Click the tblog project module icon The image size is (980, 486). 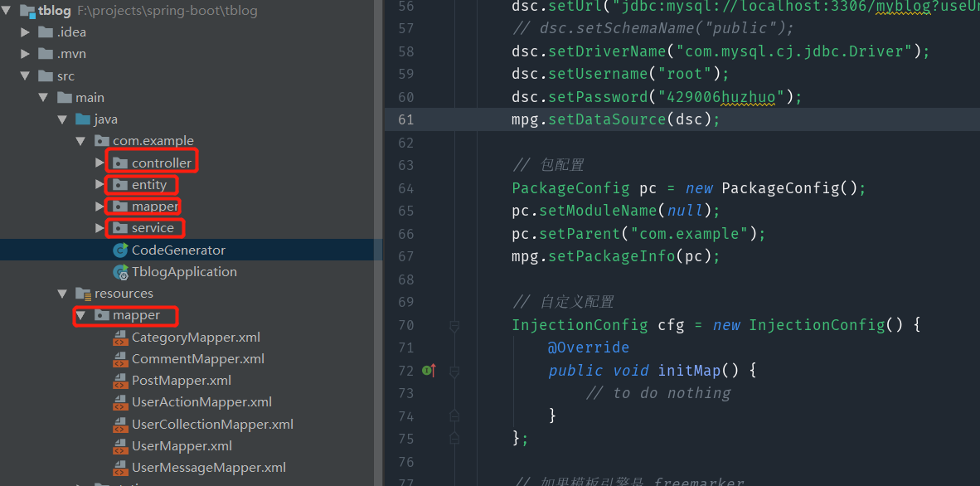[27, 11]
